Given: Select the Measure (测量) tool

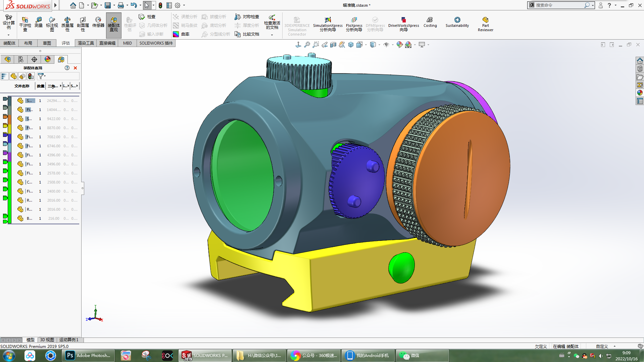Looking at the screenshot, I should 39,22.
